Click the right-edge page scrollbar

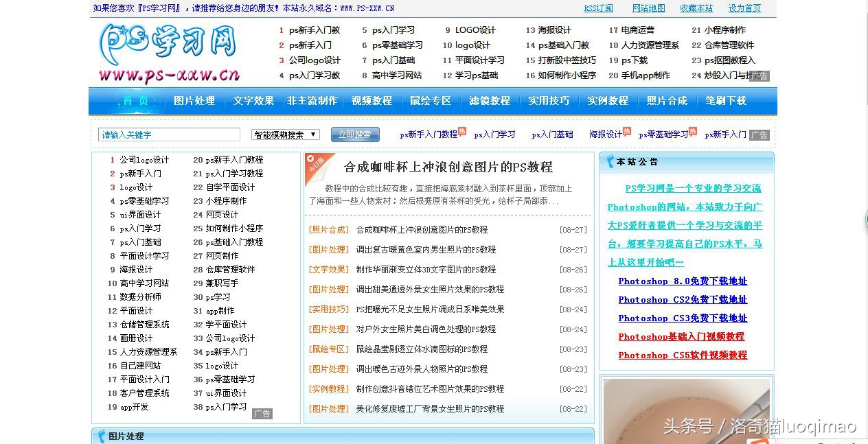pos(865,220)
